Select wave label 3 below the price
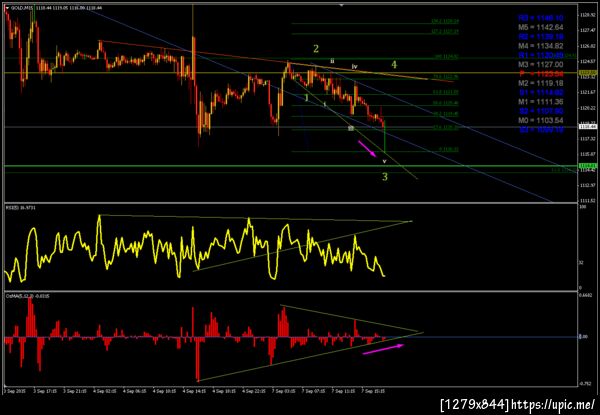Image resolution: width=600 pixels, height=415 pixels. (x=385, y=177)
